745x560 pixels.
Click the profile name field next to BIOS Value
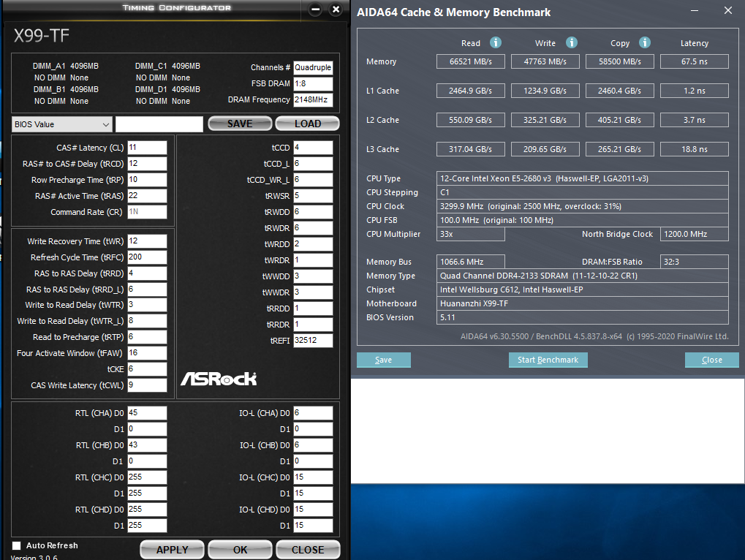(159, 124)
